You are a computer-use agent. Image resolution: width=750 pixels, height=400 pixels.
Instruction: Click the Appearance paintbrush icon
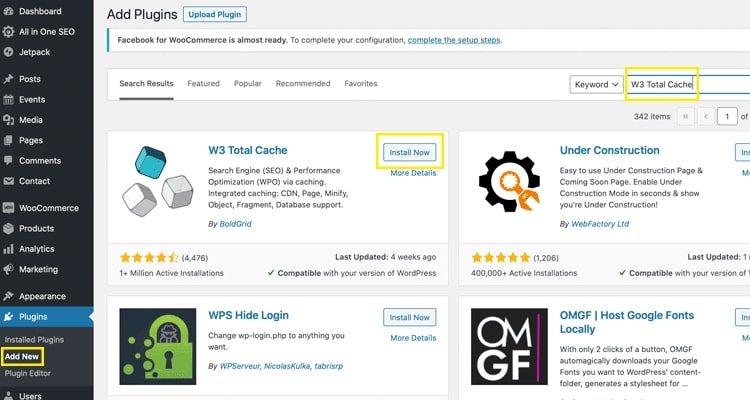pos(8,296)
